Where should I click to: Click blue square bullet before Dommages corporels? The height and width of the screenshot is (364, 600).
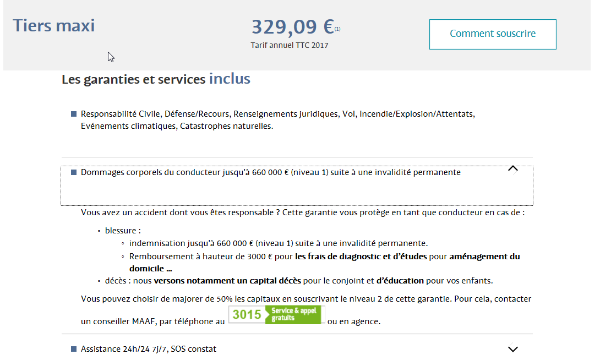tap(74, 172)
